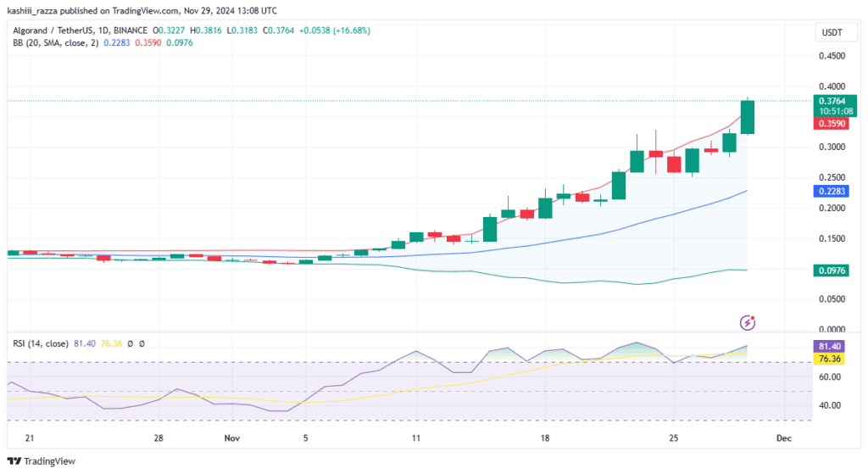This screenshot has height=474, width=868.
Task: Click the low price L0.3183 in header
Action: click(x=242, y=31)
